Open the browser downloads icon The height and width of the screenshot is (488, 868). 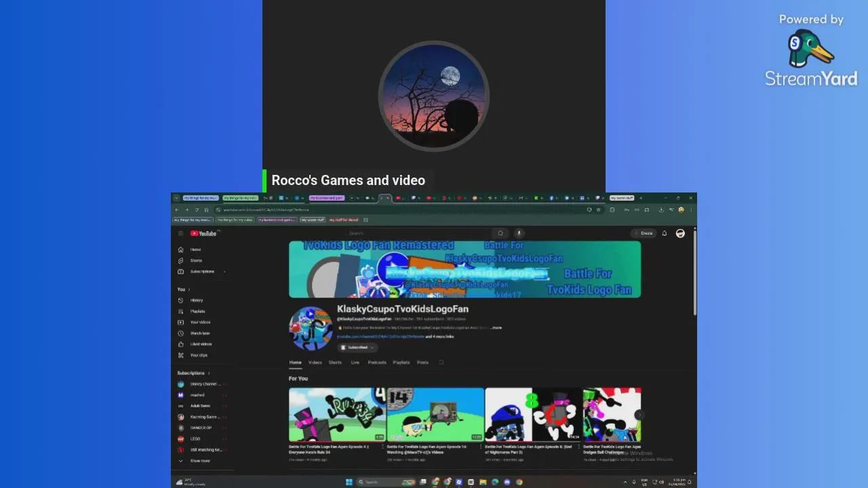point(661,209)
